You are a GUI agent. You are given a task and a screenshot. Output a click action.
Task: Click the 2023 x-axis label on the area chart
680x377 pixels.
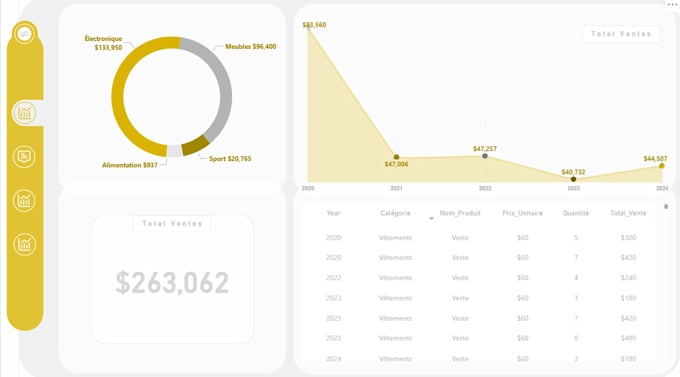pyautogui.click(x=573, y=188)
